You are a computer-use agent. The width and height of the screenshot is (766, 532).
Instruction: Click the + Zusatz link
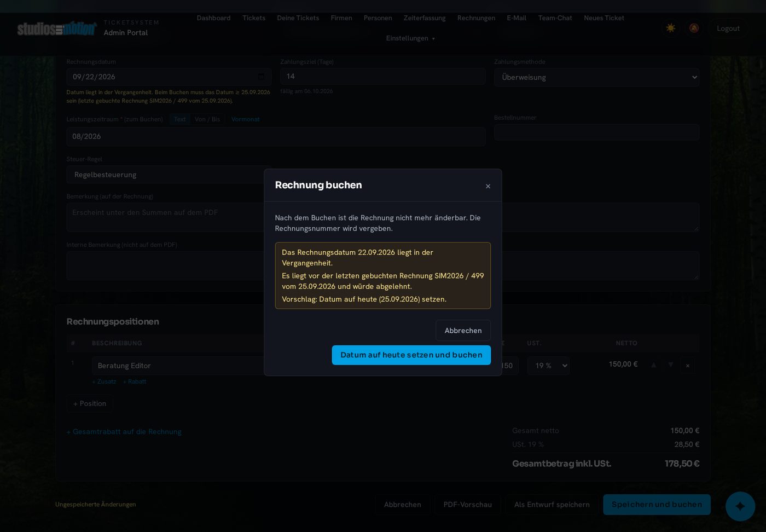(x=104, y=381)
